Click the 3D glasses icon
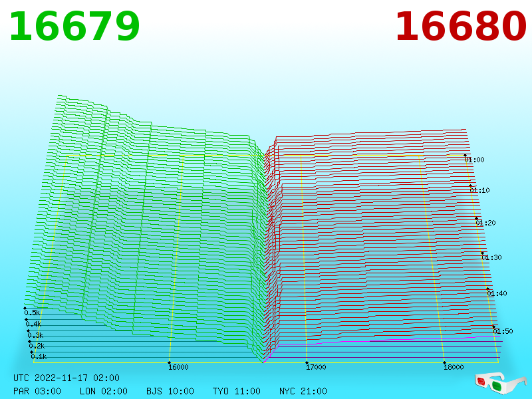 500,383
